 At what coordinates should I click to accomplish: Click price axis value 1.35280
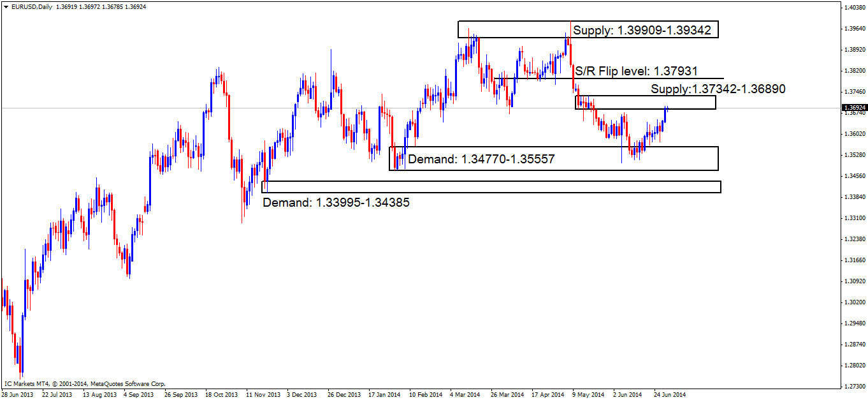(x=854, y=154)
